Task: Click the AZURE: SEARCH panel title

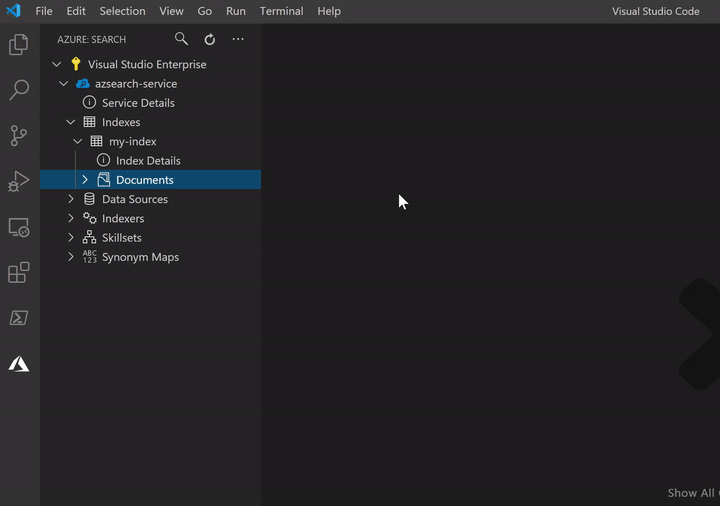Action: coord(91,39)
